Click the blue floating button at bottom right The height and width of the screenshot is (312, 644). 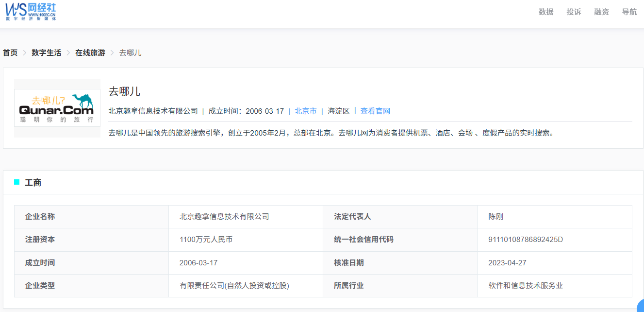coord(641,307)
